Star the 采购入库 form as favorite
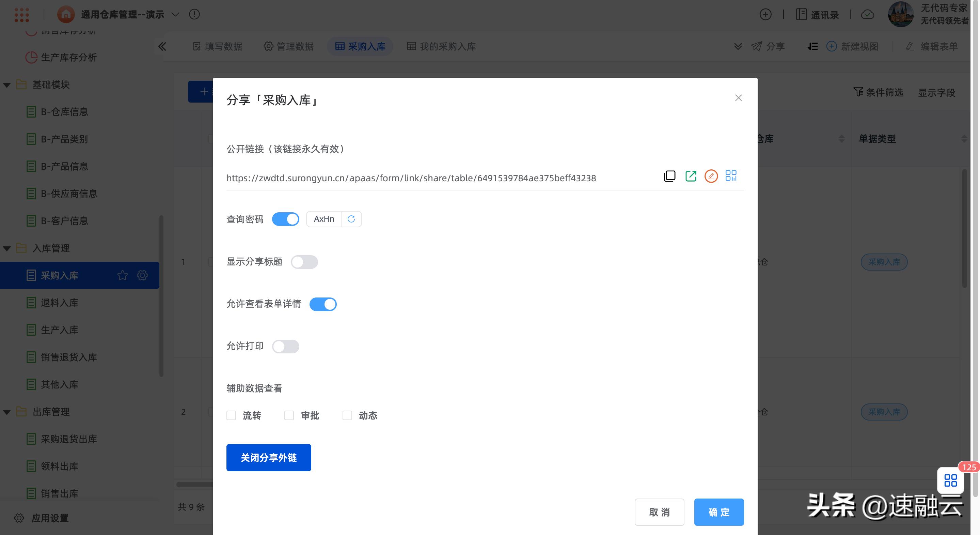This screenshot has height=535, width=980. (122, 275)
